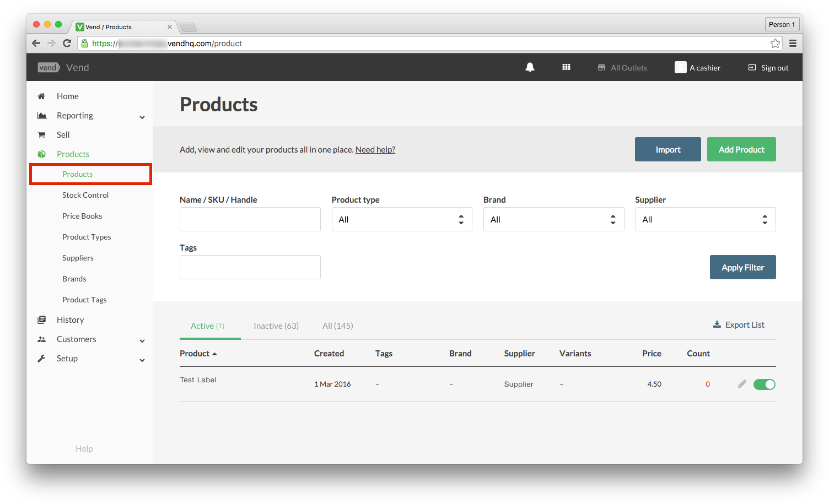Open the Chrome hamburger menu icon
The width and height of the screenshot is (829, 504).
pos(793,44)
